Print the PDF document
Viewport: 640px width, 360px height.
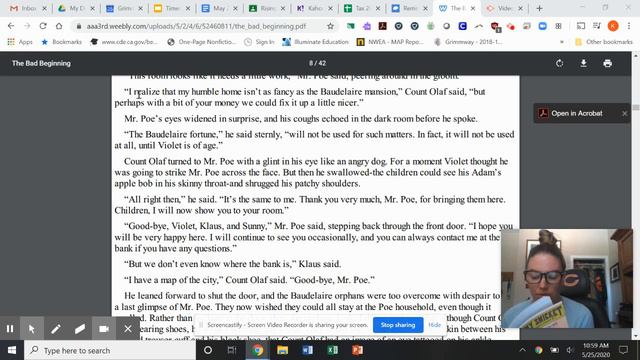click(x=607, y=63)
